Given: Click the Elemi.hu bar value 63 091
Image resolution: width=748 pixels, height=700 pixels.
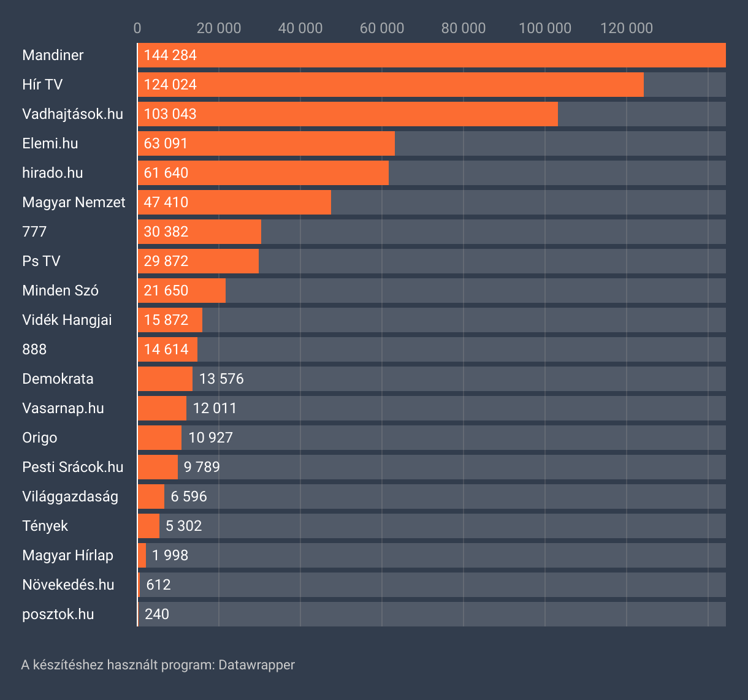Looking at the screenshot, I should [166, 143].
